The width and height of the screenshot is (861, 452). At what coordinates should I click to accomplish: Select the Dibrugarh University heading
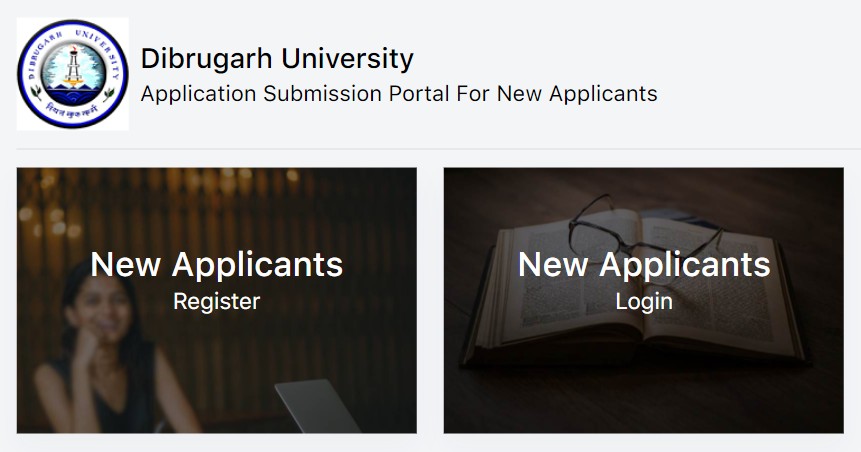277,58
